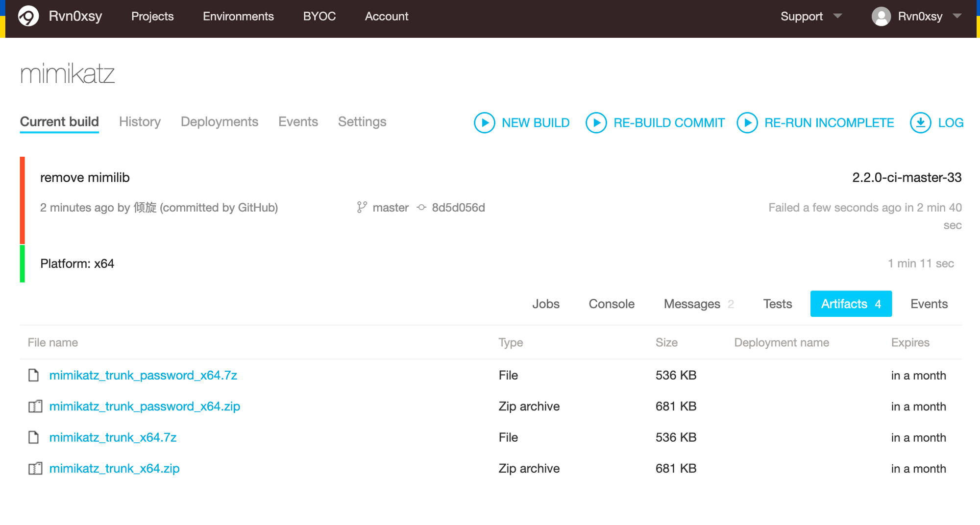Switch to the History tab
980x525 pixels.
click(140, 121)
